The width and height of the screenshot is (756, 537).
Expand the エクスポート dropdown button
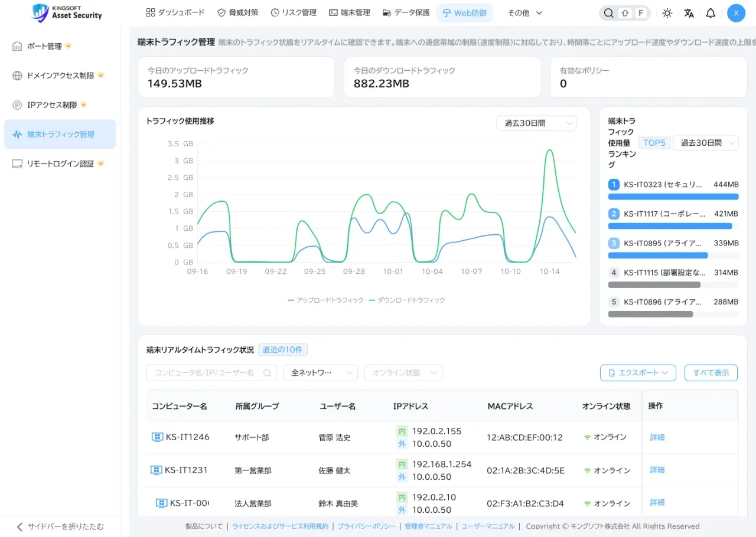pyautogui.click(x=638, y=373)
